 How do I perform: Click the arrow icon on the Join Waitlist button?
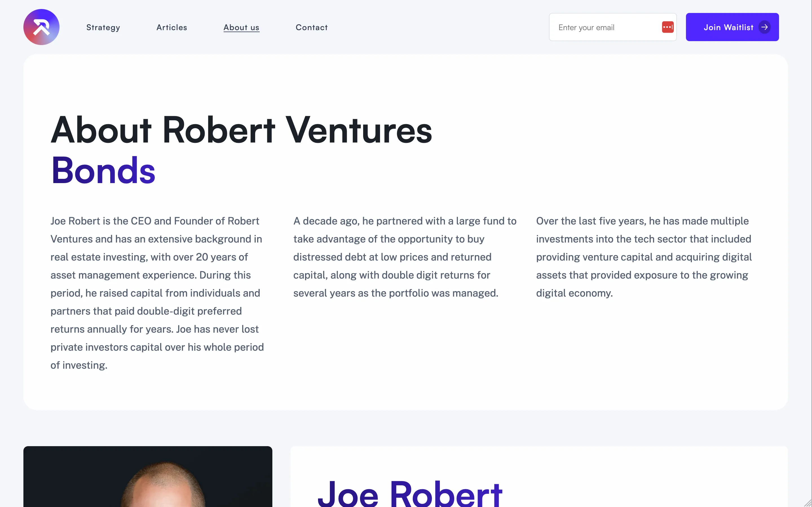[x=765, y=28]
